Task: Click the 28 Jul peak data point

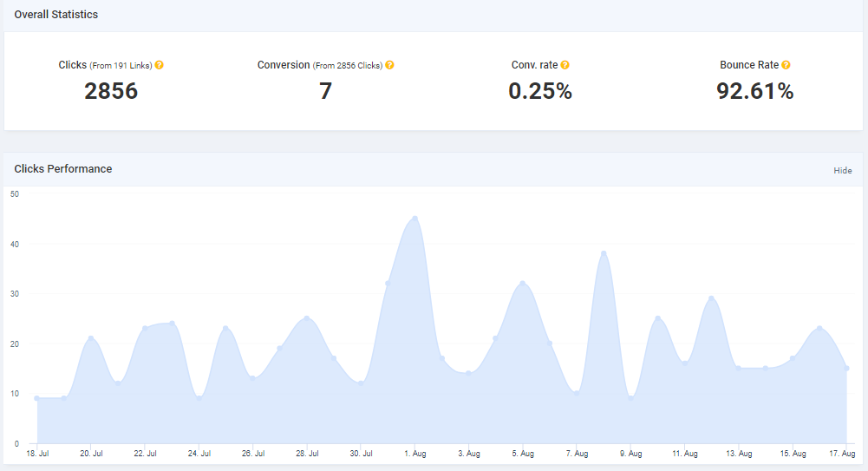Action: pos(306,318)
